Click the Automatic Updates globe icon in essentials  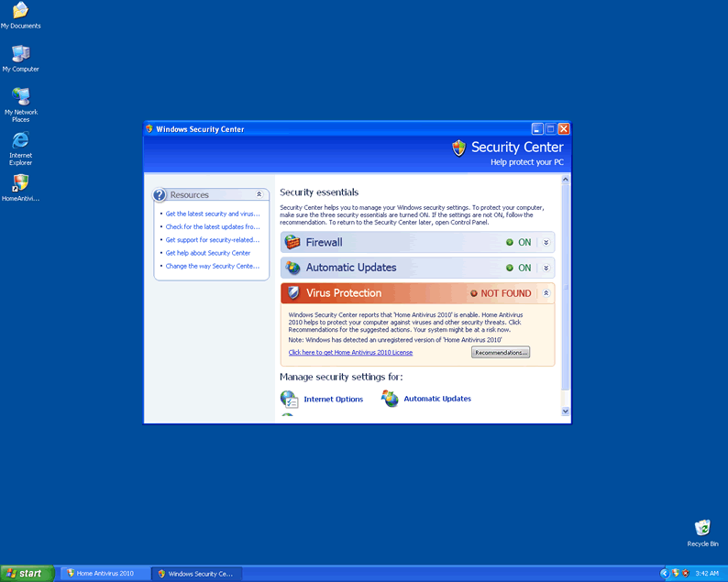[292, 268]
